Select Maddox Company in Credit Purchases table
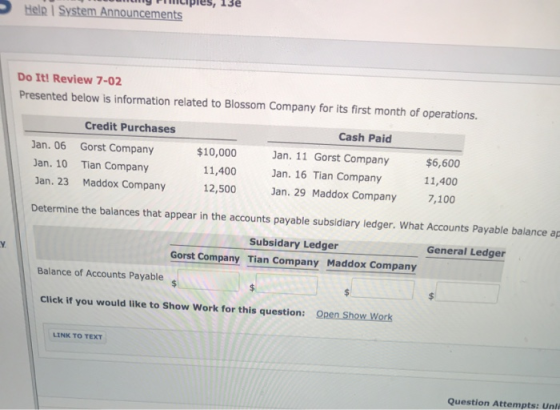 click(x=124, y=184)
